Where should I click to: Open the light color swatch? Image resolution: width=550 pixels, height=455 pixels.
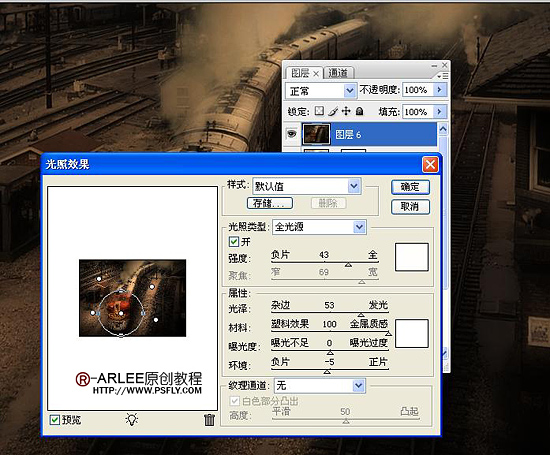411,257
